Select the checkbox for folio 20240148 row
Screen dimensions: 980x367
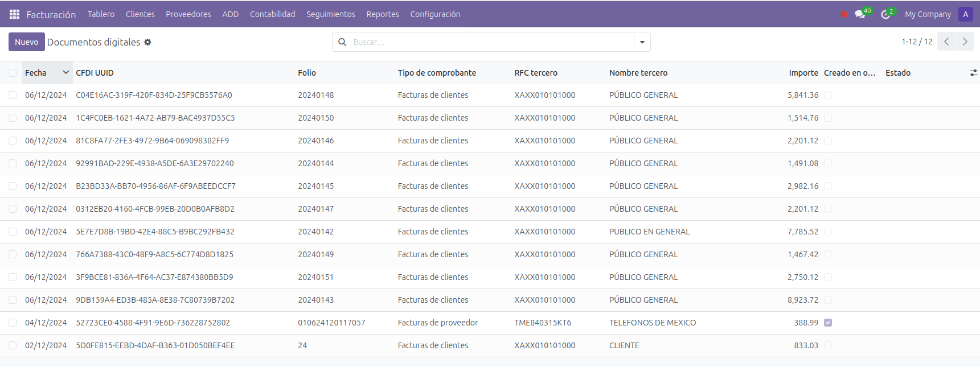pos(13,95)
